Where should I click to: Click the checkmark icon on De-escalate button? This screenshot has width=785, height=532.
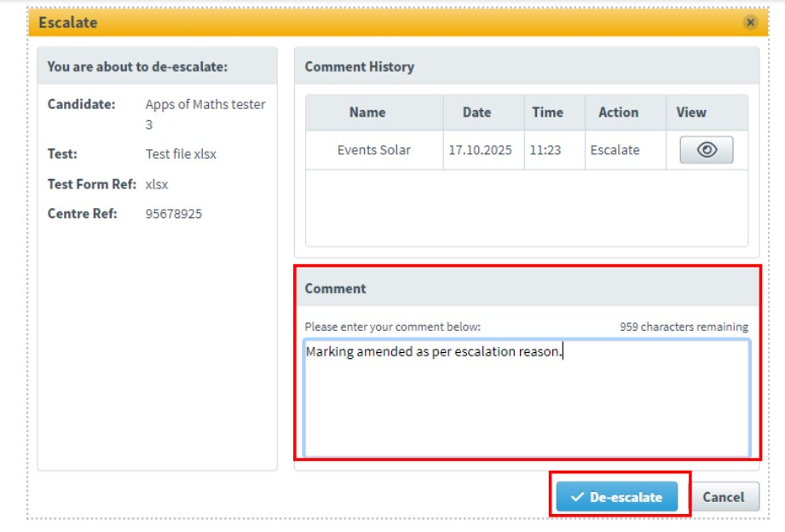click(578, 497)
